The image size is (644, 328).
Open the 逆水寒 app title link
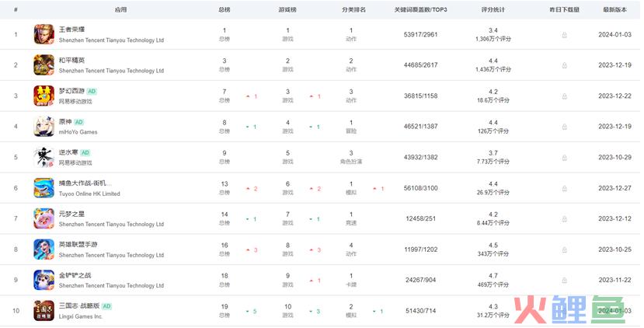click(68, 152)
